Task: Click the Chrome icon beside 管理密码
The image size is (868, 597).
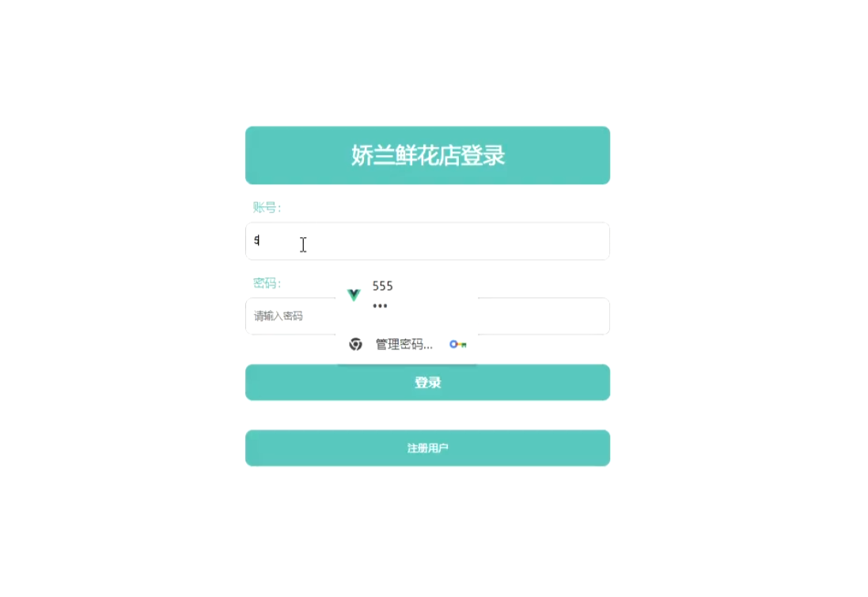Action: (x=355, y=344)
